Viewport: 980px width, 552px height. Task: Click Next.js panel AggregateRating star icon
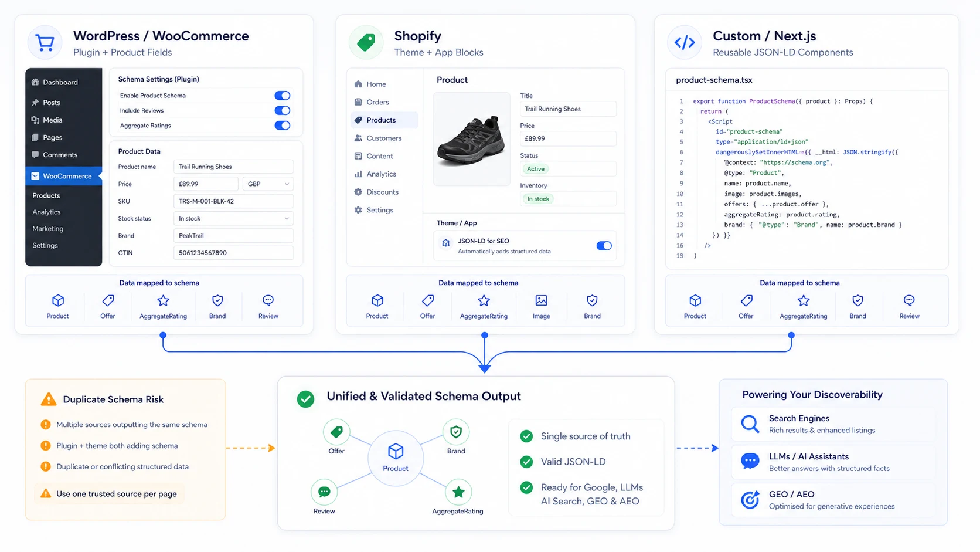pos(804,300)
